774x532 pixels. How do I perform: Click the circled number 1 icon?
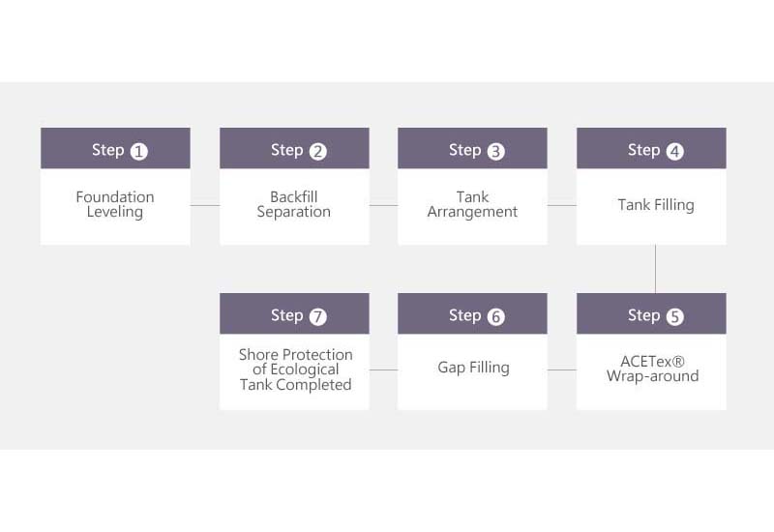(138, 151)
